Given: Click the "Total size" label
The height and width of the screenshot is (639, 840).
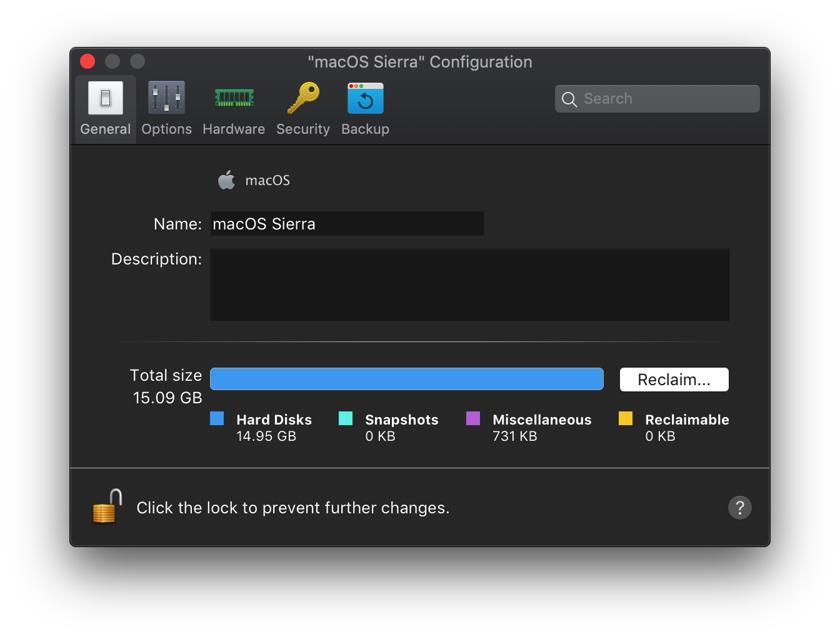Looking at the screenshot, I should point(166,375).
